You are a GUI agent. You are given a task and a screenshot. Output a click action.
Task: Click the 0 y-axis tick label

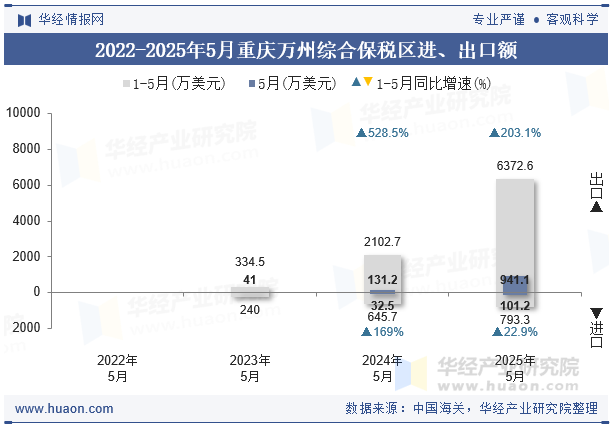(x=37, y=292)
